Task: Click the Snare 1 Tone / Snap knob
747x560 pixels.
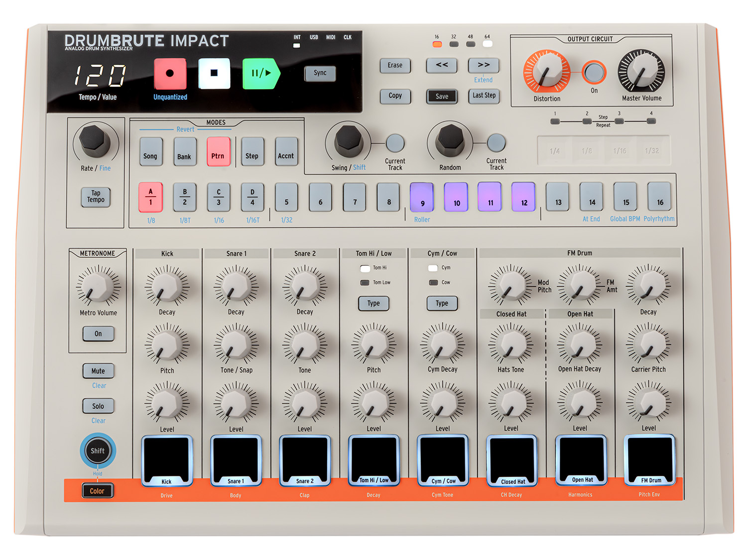Action: tap(236, 344)
